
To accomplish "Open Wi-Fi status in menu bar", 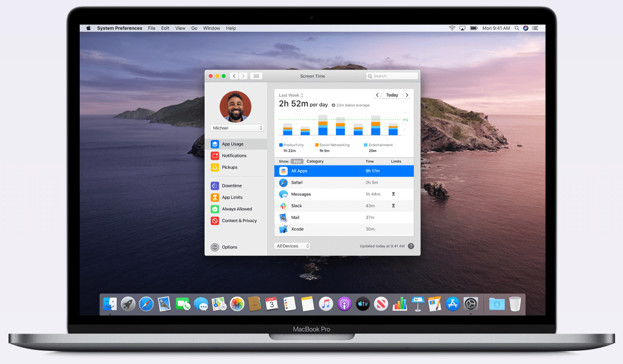I will point(452,28).
